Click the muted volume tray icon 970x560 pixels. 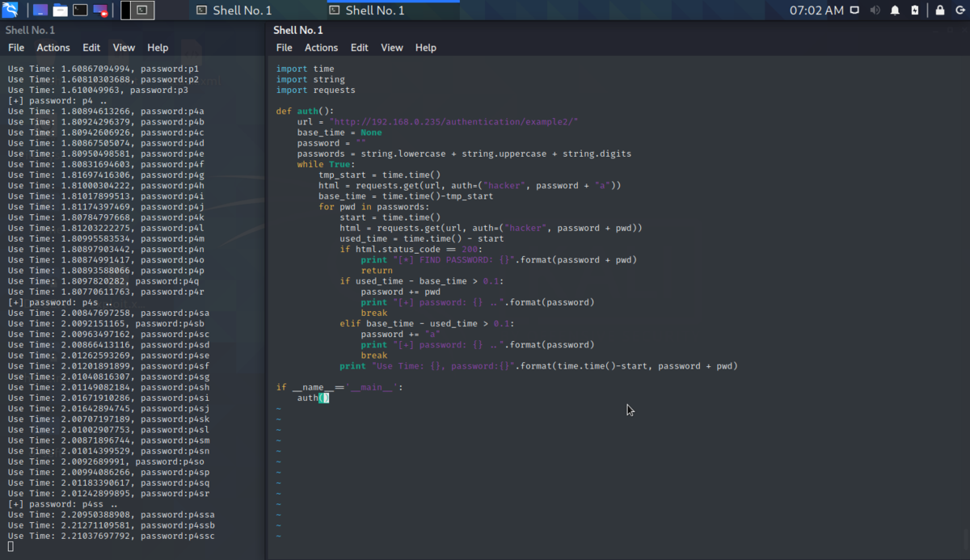(875, 11)
